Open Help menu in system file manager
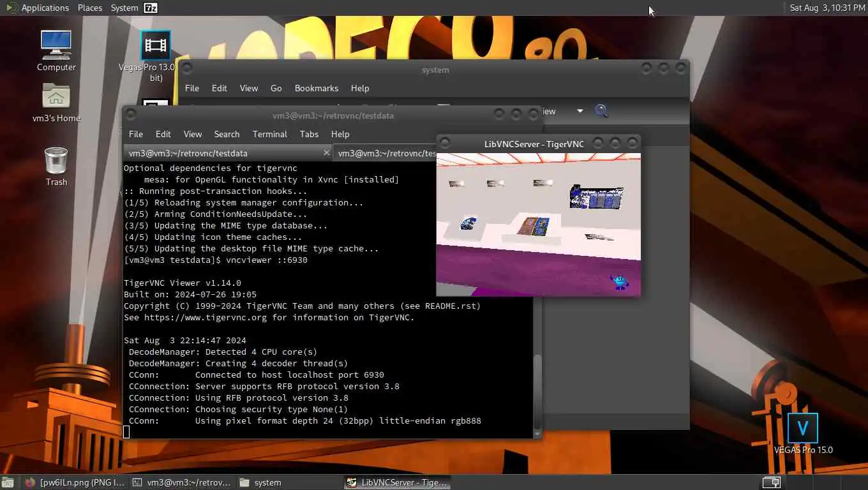 [360, 88]
